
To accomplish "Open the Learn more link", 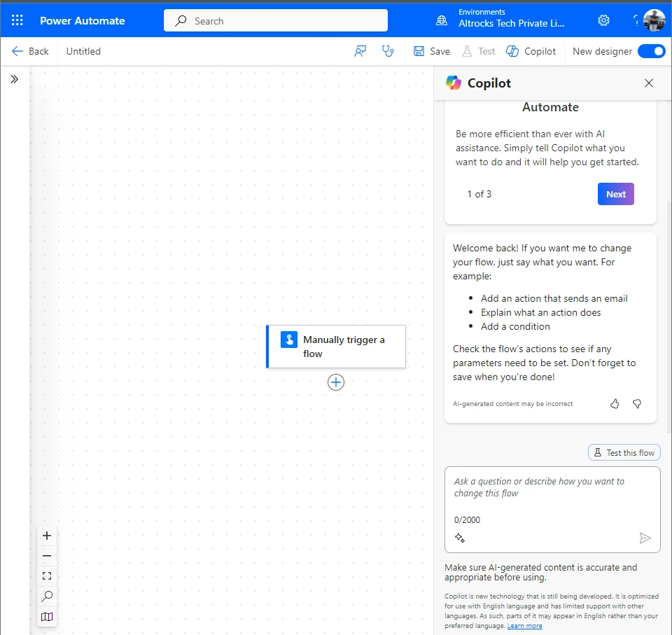I will pos(524,626).
